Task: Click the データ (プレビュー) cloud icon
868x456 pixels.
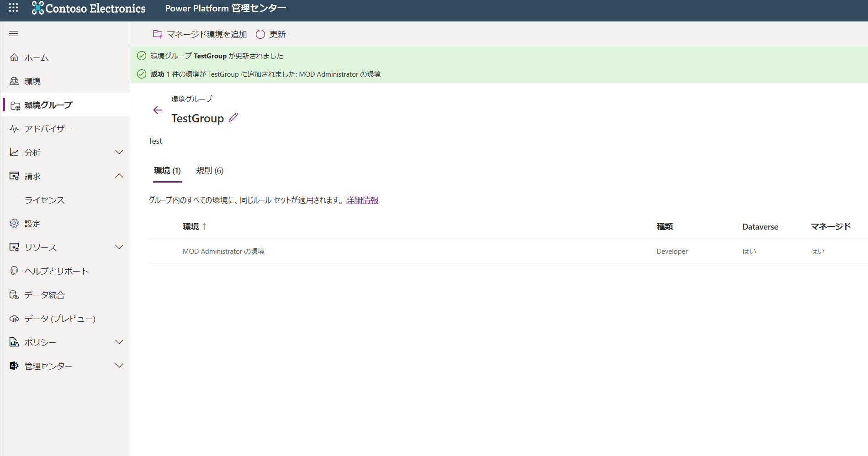Action: (14, 319)
